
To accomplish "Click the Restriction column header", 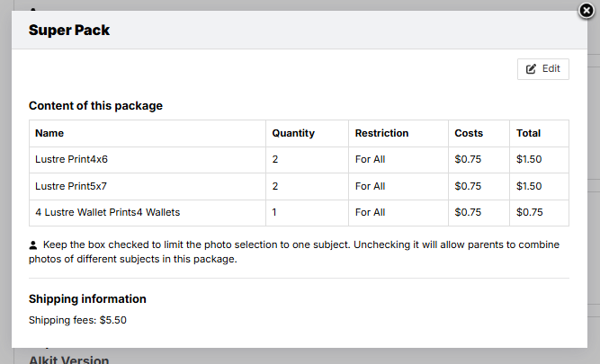I will pyautogui.click(x=398, y=133).
